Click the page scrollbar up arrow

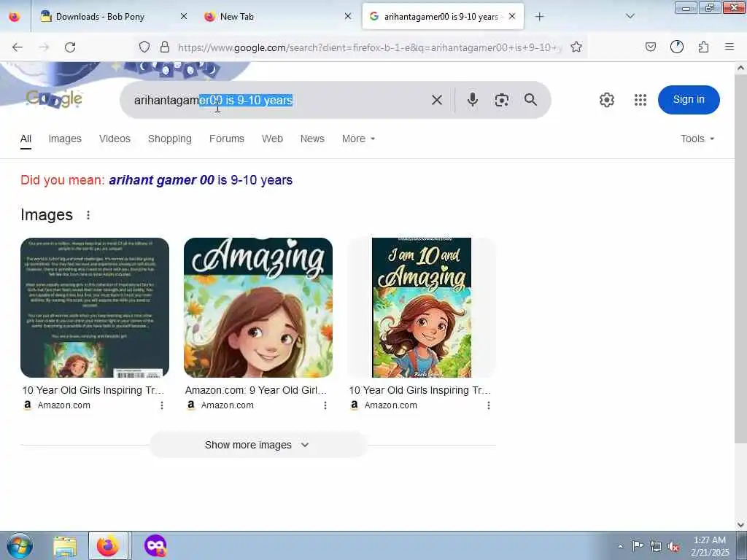pyautogui.click(x=740, y=68)
